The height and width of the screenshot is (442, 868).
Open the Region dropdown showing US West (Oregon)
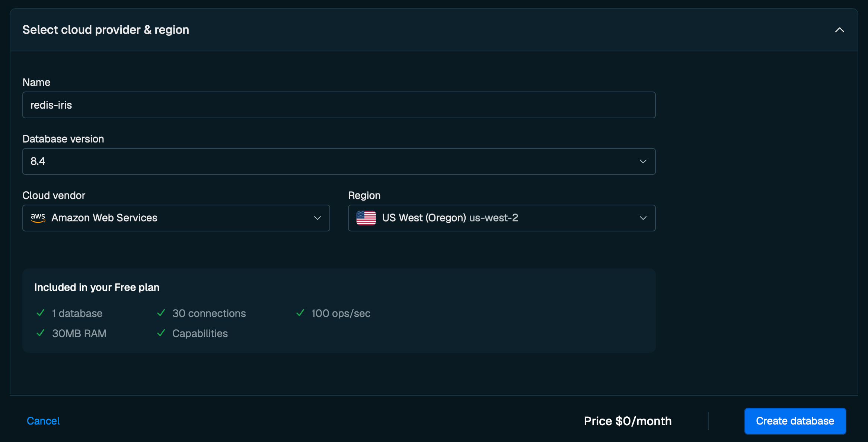click(502, 218)
